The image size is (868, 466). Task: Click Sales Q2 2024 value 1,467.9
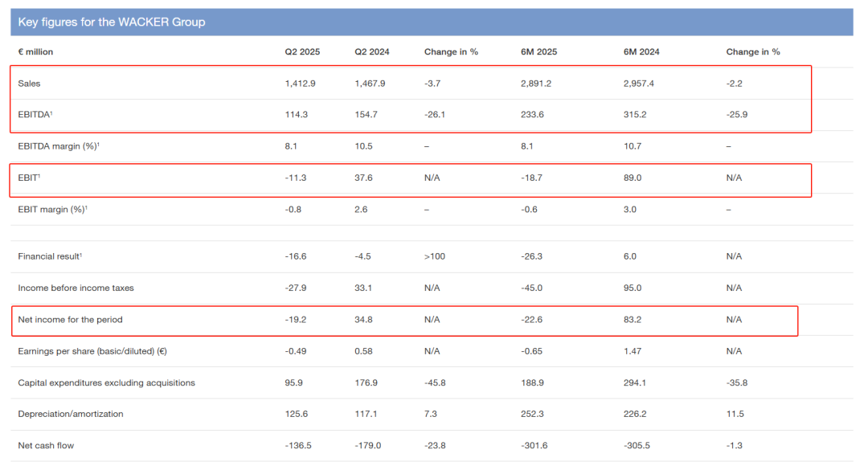370,83
